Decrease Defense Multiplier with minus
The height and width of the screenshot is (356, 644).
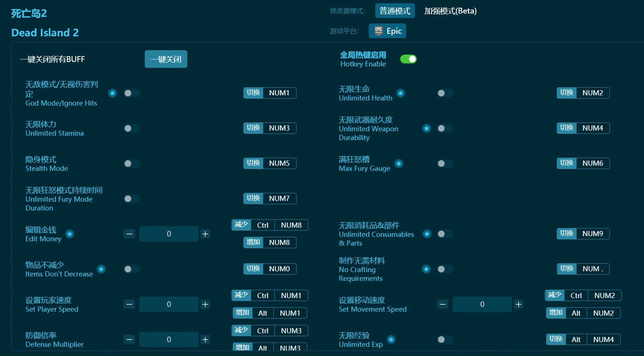coord(129,340)
